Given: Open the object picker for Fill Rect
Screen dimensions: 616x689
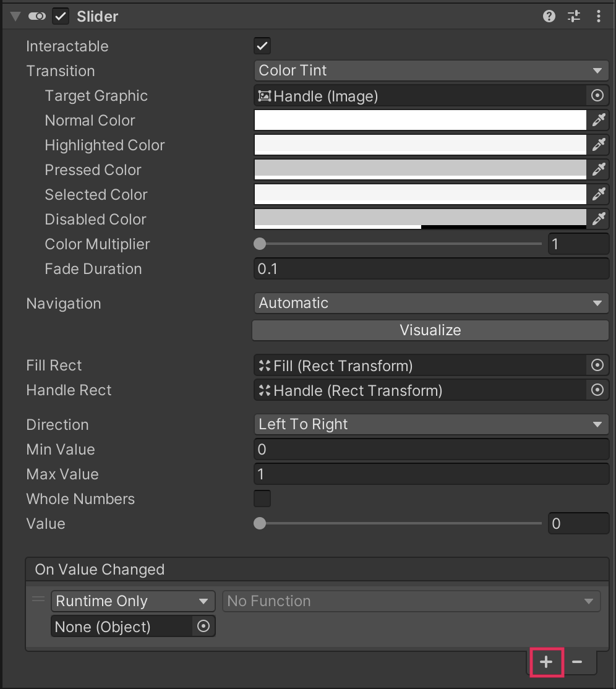Looking at the screenshot, I should coord(597,366).
